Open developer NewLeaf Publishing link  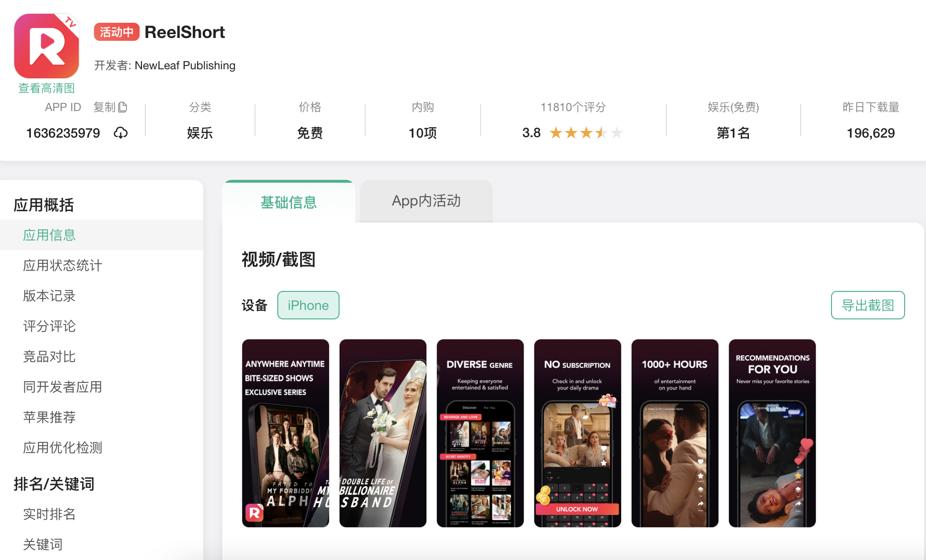click(185, 65)
